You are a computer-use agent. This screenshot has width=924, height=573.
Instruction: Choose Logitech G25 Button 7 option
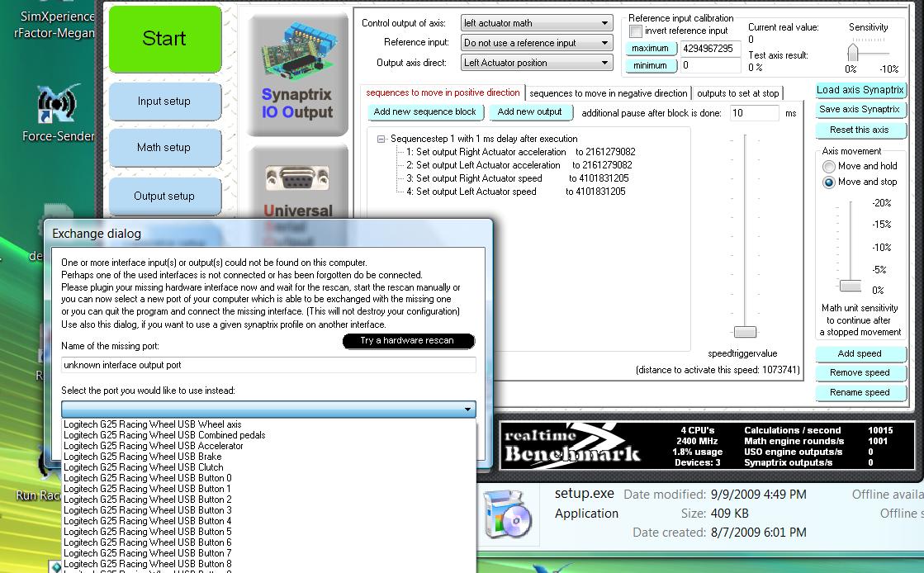(x=268, y=553)
